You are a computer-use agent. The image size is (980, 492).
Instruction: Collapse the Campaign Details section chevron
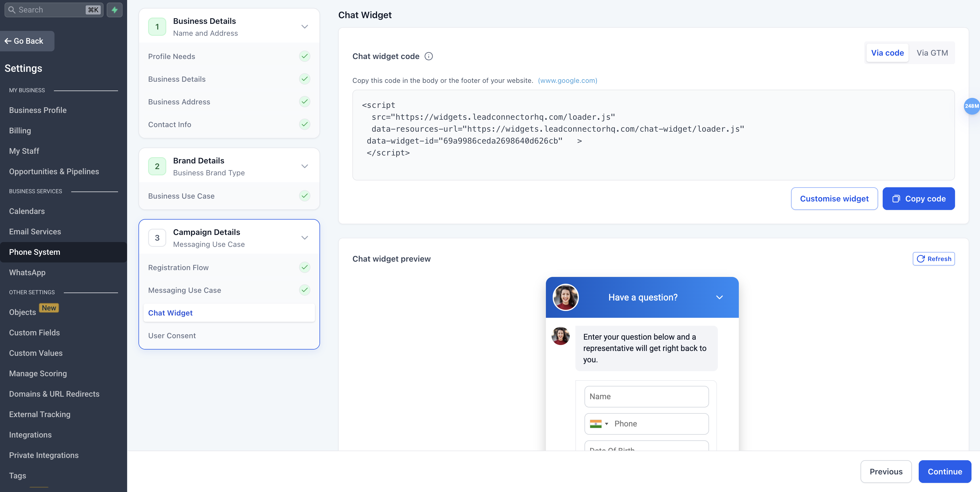304,238
